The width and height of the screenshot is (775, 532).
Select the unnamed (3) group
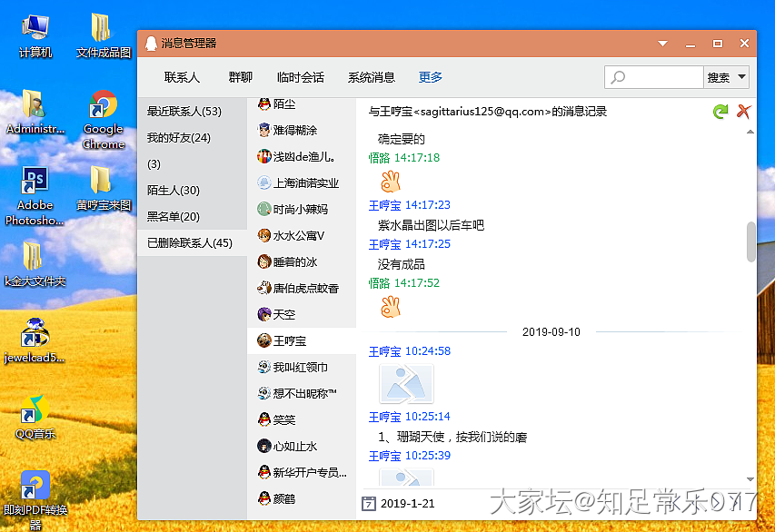[193, 164]
